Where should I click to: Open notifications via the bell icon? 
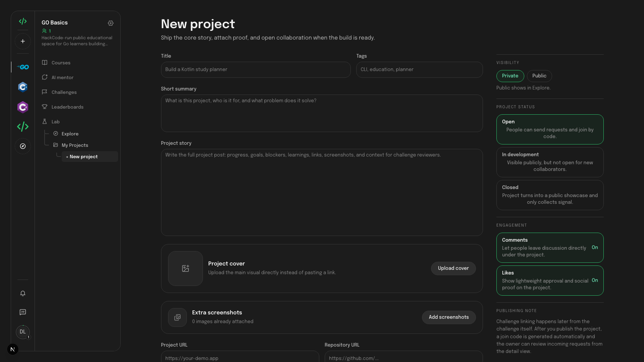click(23, 294)
